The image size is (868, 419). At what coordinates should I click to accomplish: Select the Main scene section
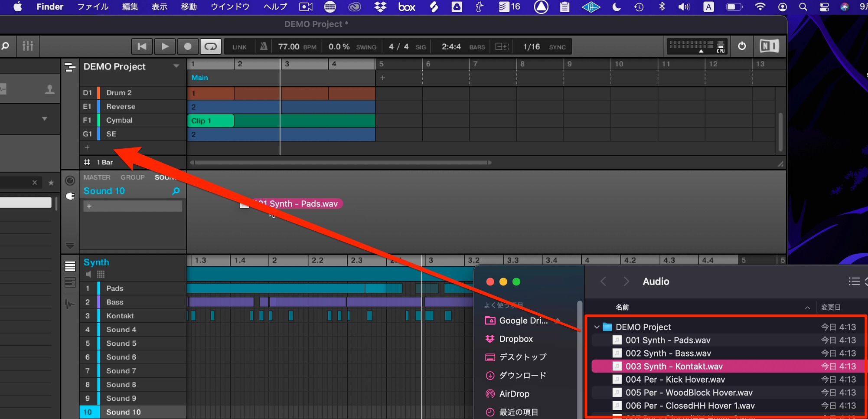coord(281,78)
